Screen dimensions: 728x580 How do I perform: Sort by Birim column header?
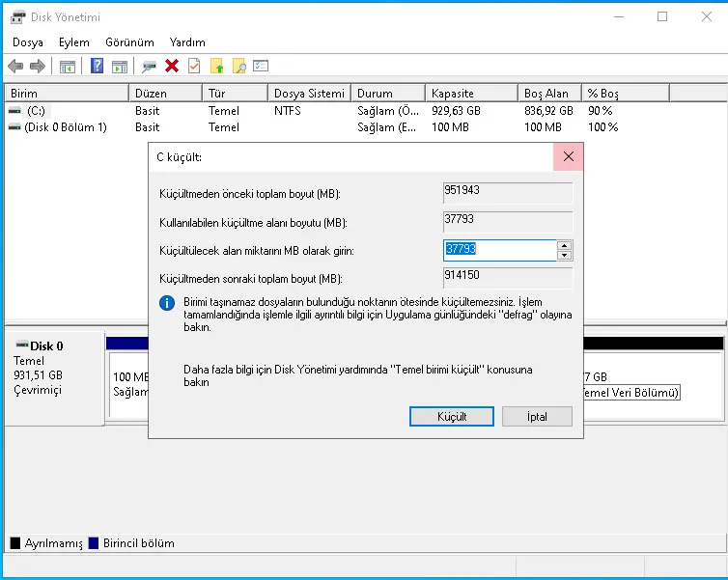pyautogui.click(x=67, y=94)
